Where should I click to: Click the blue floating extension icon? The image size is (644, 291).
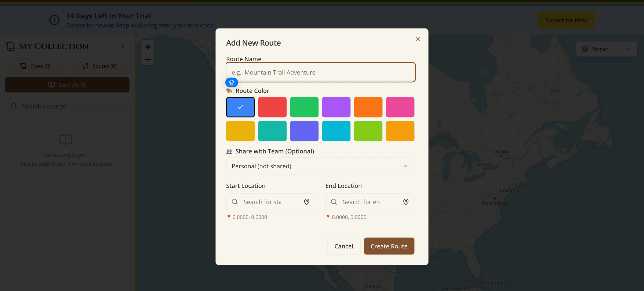[x=232, y=82]
